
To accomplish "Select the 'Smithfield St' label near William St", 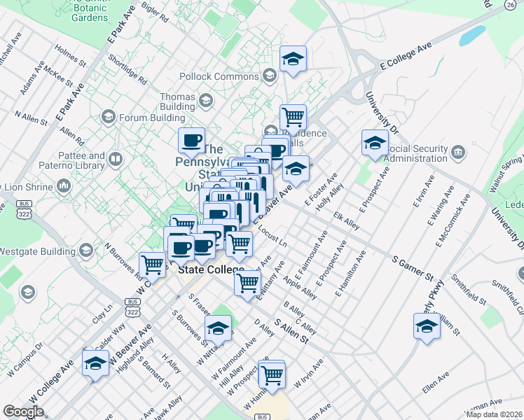I will [469, 290].
